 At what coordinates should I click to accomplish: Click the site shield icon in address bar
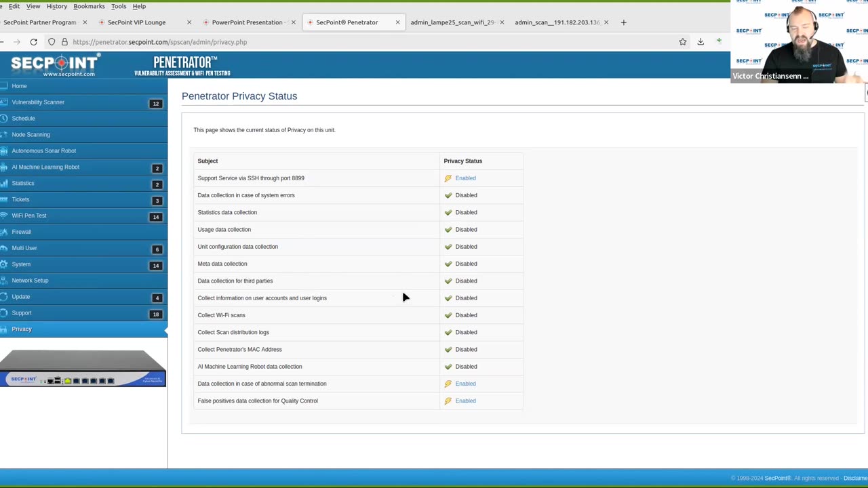click(52, 42)
